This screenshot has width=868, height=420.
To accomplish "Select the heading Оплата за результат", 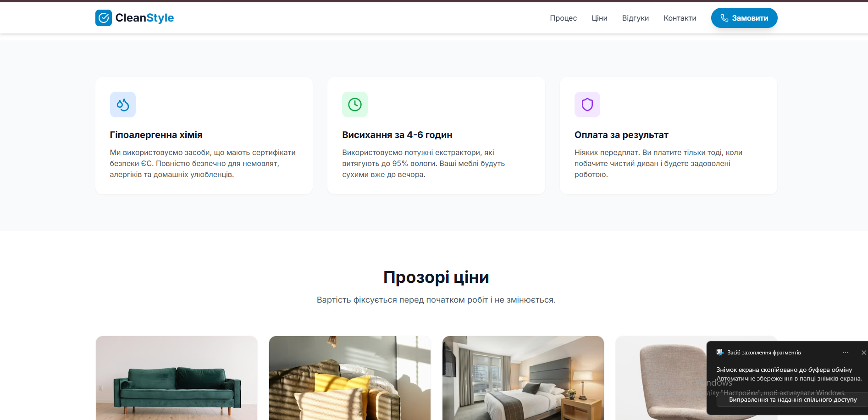I will (621, 135).
